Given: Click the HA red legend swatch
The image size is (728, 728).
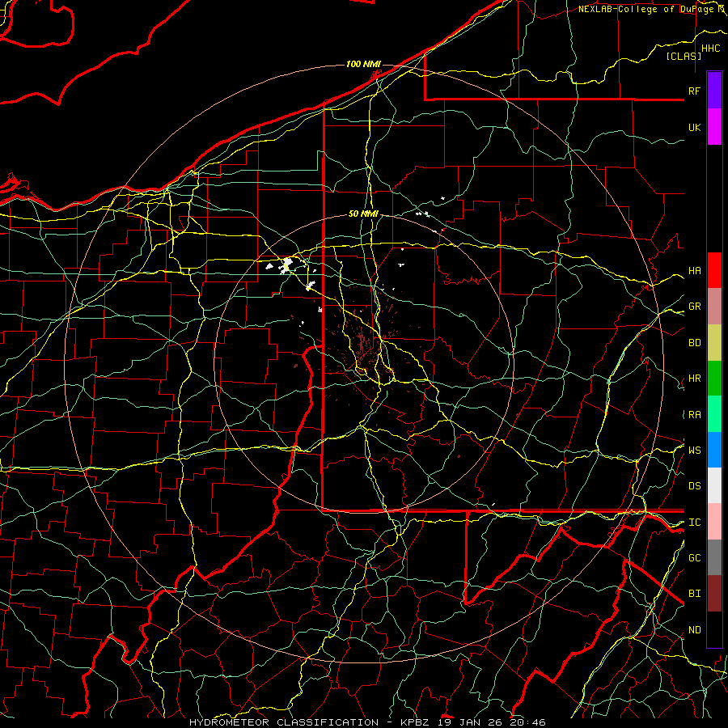Looking at the screenshot, I should (x=714, y=270).
